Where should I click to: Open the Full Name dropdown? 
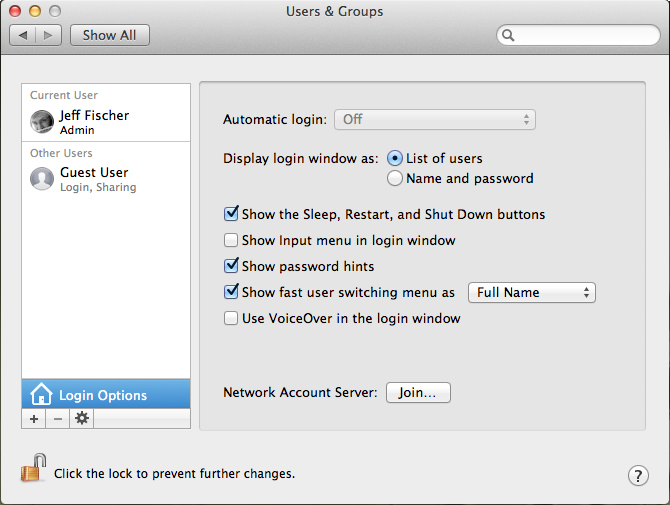(532, 293)
